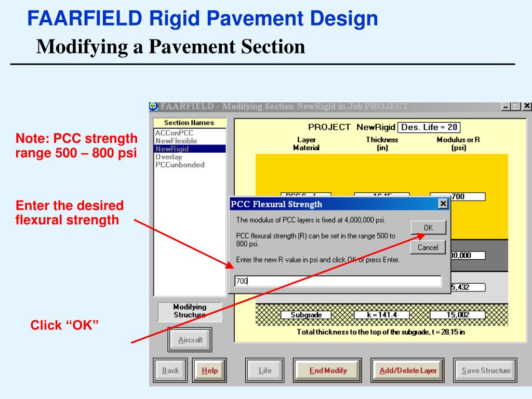Screen dimensions: 532x399
Task: Click the FAARFIELD application title icon
Action: pyautogui.click(x=154, y=106)
